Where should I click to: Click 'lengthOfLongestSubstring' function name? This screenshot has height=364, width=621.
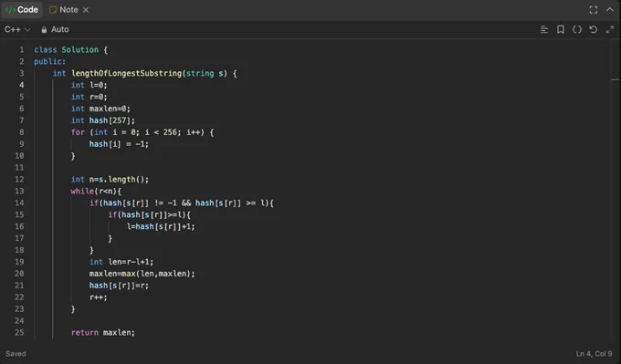tap(126, 74)
